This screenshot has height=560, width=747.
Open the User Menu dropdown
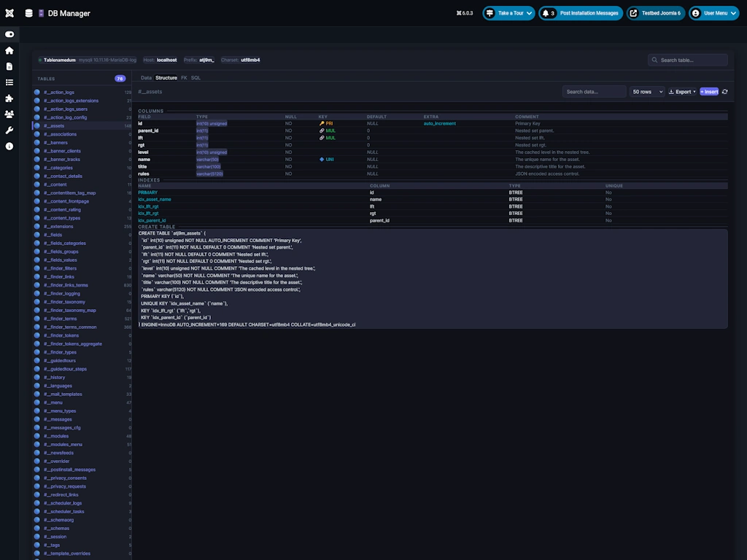[713, 13]
